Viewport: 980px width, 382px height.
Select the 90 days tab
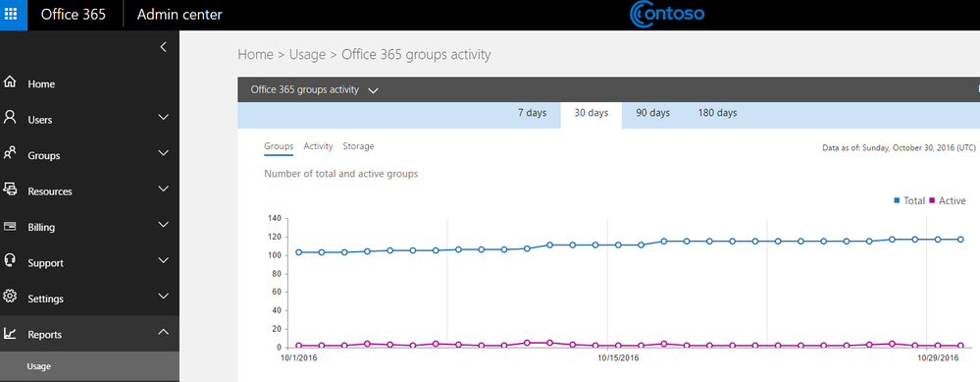pyautogui.click(x=653, y=113)
